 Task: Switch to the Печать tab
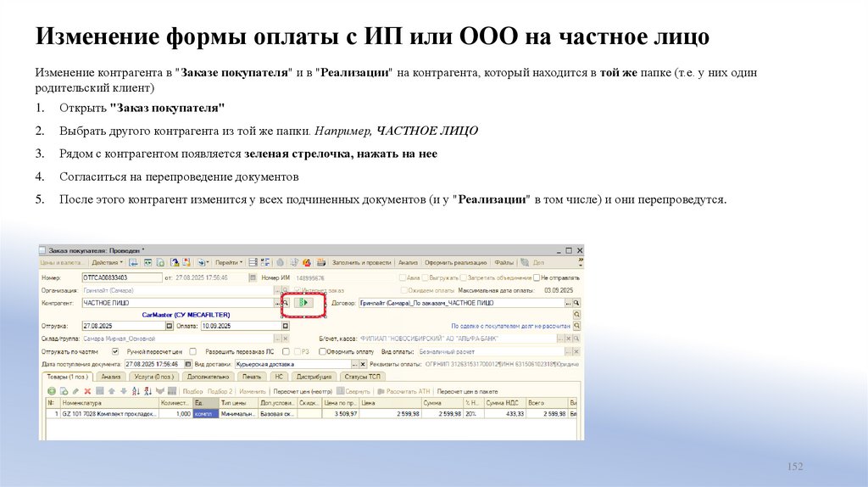(x=251, y=377)
